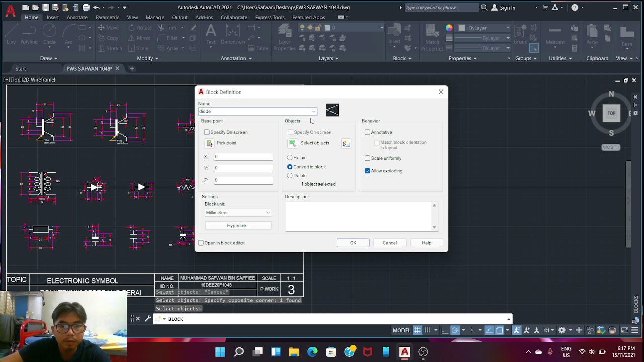Confirm block definition with OK
Image resolution: width=644 pixels, height=362 pixels.
[353, 243]
